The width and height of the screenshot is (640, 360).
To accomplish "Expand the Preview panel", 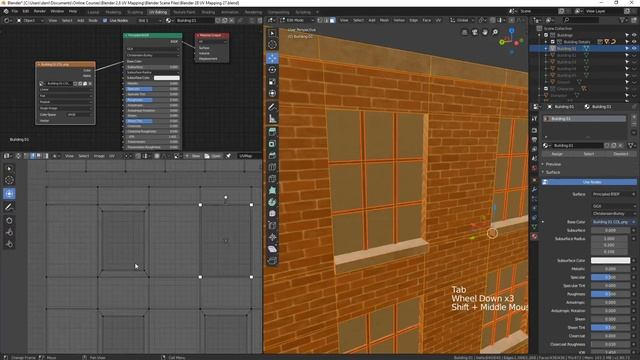I will [553, 164].
